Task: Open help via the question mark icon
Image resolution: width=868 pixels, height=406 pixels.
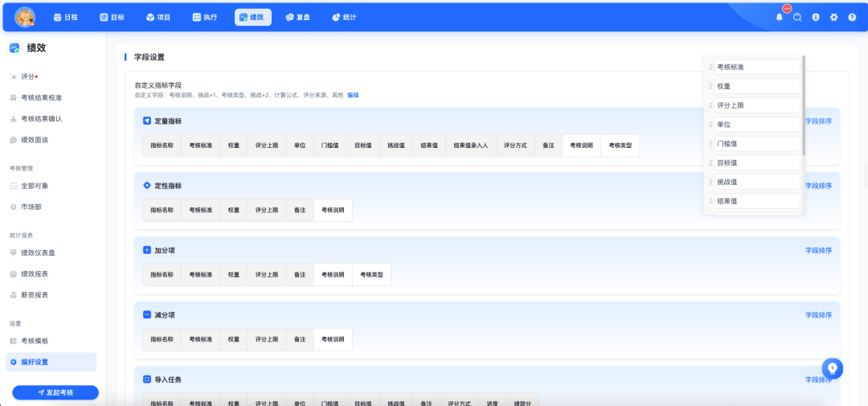Action: click(852, 17)
